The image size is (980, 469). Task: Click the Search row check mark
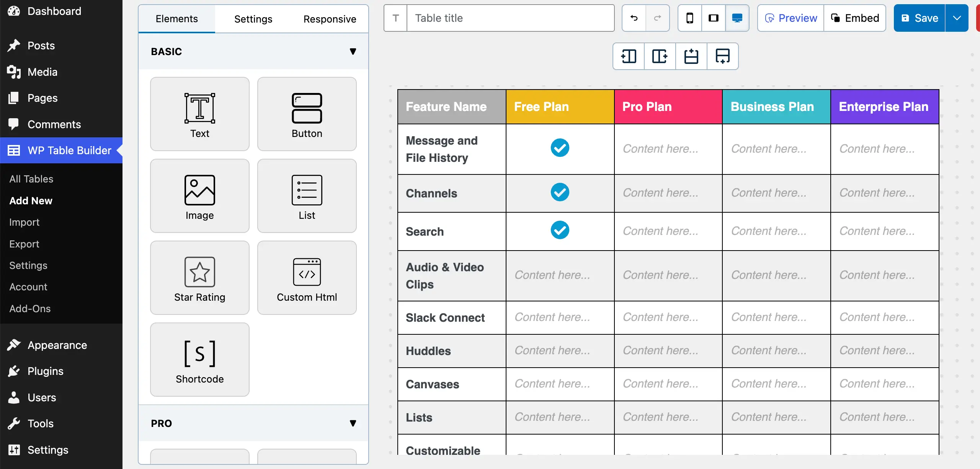click(560, 230)
